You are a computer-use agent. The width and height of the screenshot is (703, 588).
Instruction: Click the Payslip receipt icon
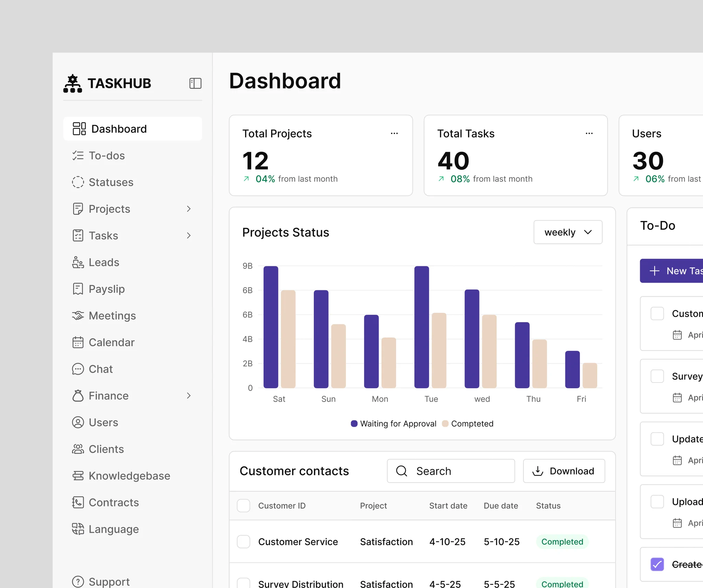pyautogui.click(x=78, y=289)
